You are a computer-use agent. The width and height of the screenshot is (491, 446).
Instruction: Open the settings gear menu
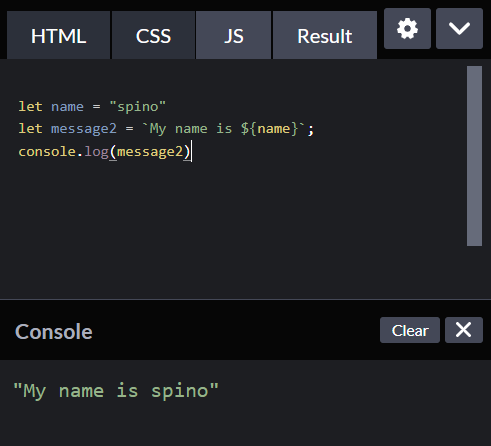(407, 29)
